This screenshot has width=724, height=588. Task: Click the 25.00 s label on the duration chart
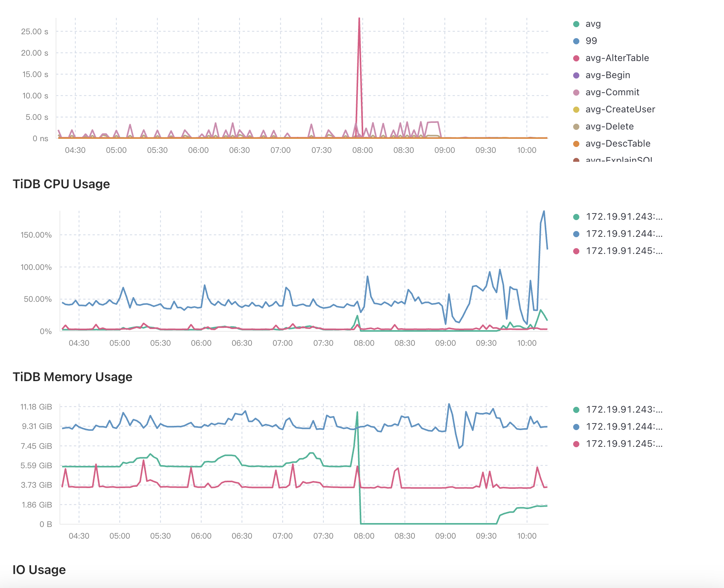35,31
